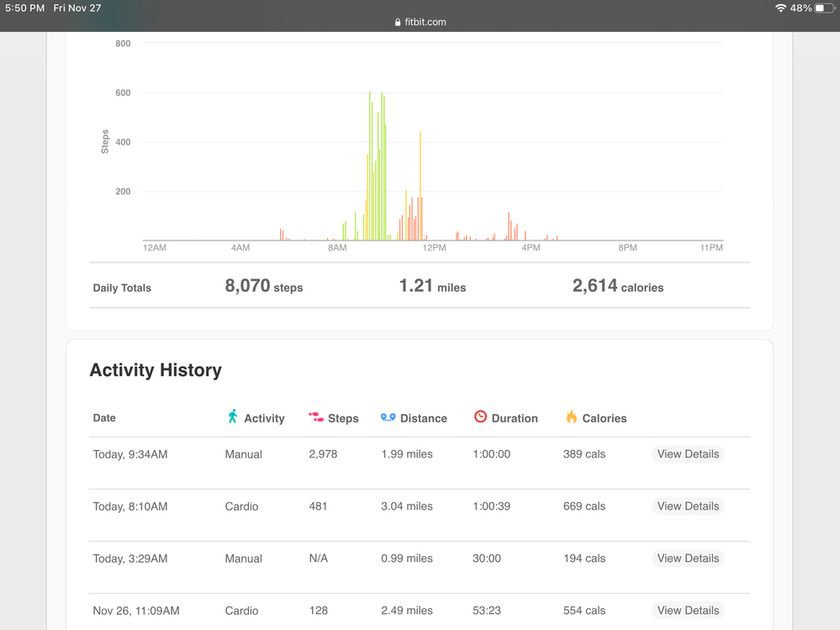840x630 pixels.
Task: Click the Calories column header label
Action: (x=605, y=418)
